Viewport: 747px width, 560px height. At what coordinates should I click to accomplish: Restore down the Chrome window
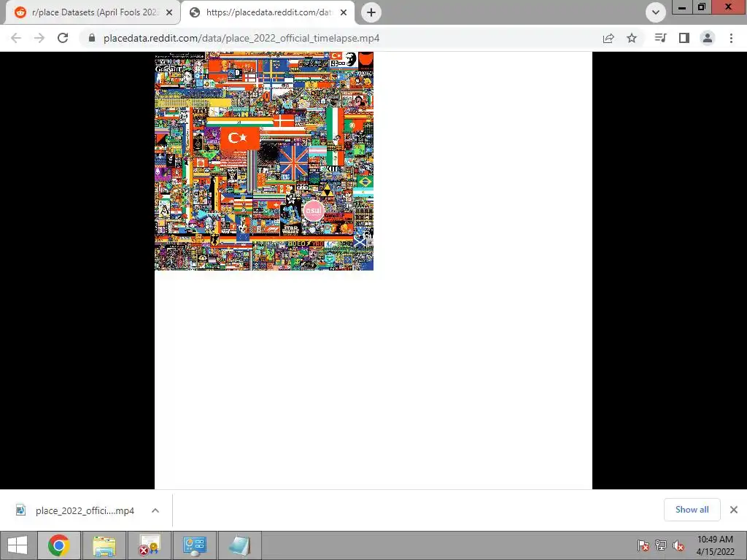(x=702, y=7)
